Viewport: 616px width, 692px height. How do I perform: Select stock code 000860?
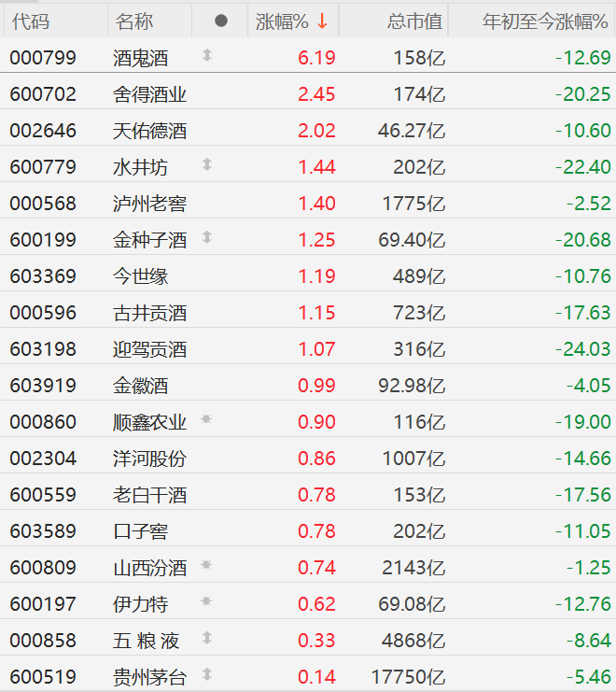pos(43,422)
